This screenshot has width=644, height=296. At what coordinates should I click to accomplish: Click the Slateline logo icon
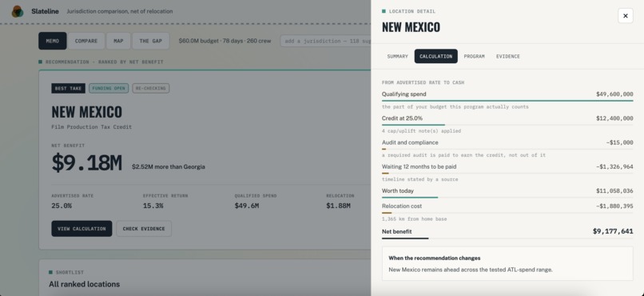[x=18, y=11]
